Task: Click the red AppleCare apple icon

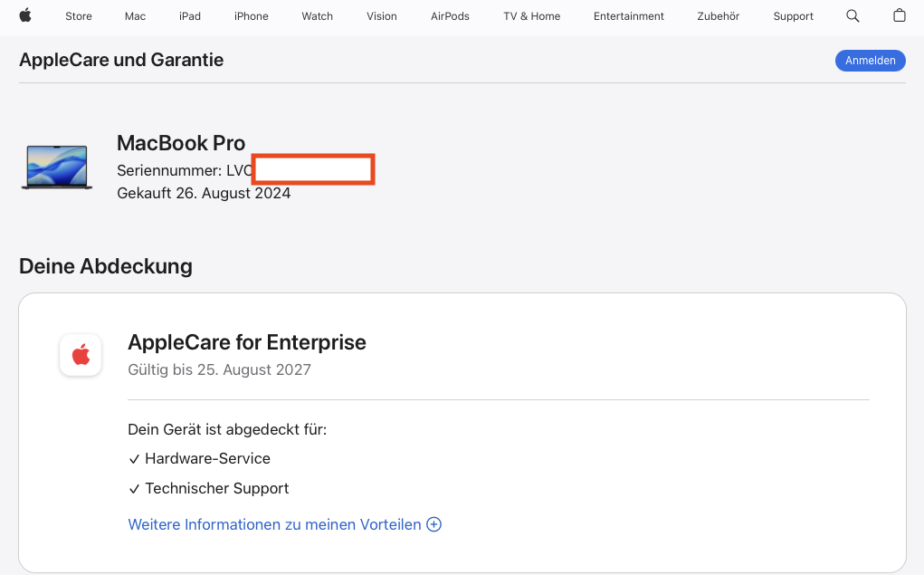Action: coord(81,355)
